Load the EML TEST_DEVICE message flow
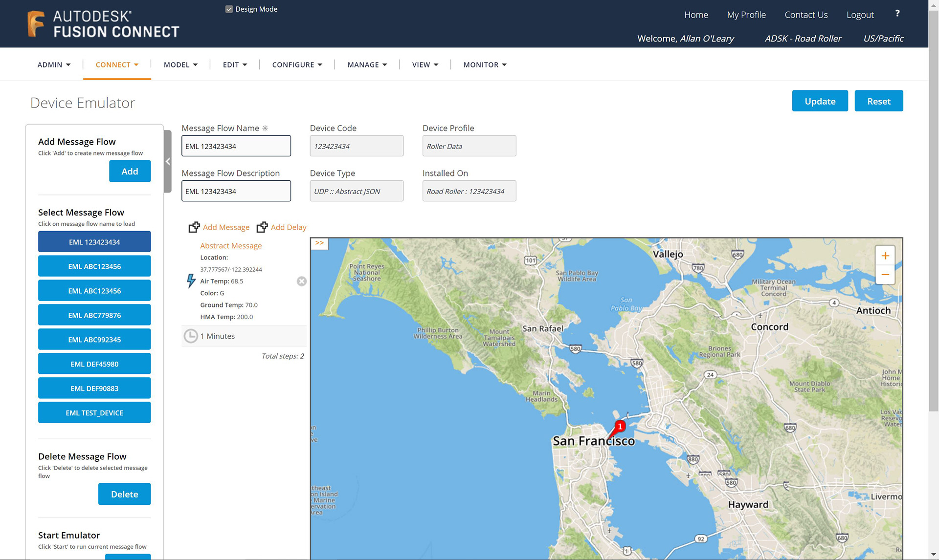This screenshot has width=939, height=560. (94, 413)
